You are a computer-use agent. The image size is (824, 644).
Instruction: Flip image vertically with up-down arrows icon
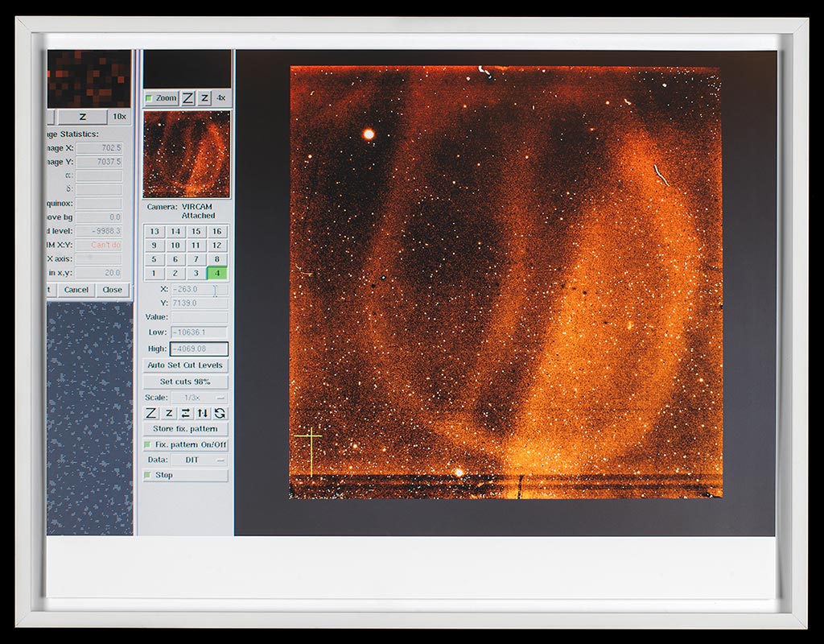pyautogui.click(x=203, y=413)
